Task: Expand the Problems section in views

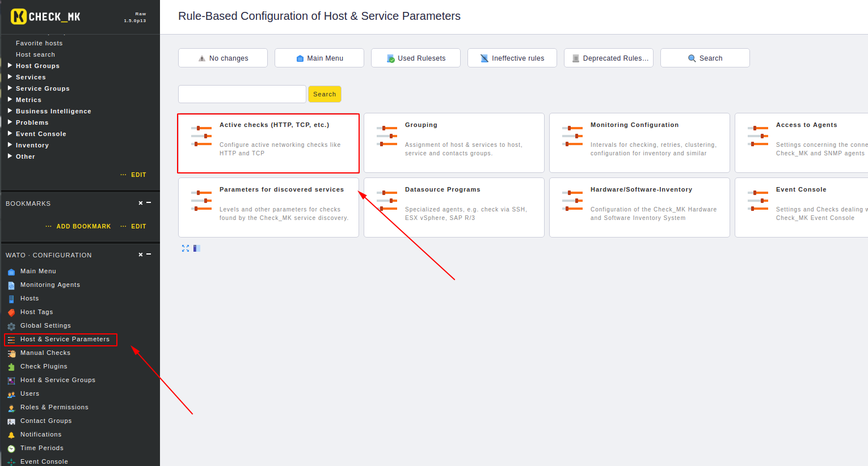Action: coord(10,122)
